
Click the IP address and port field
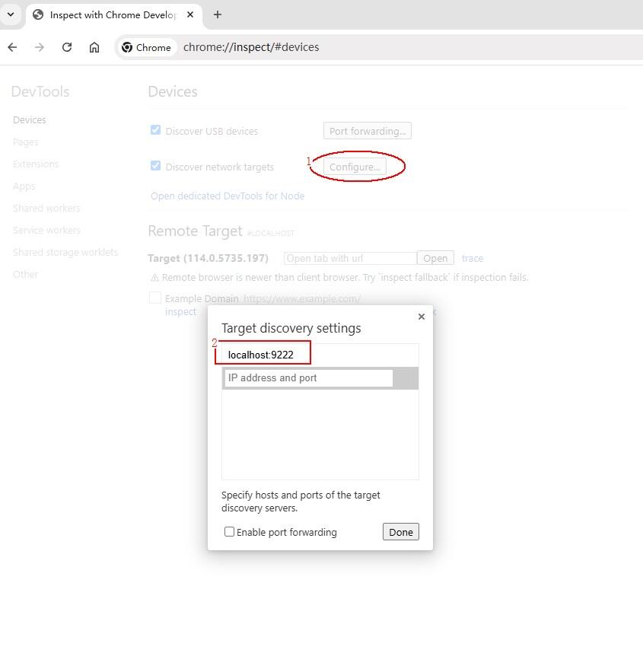tap(308, 378)
